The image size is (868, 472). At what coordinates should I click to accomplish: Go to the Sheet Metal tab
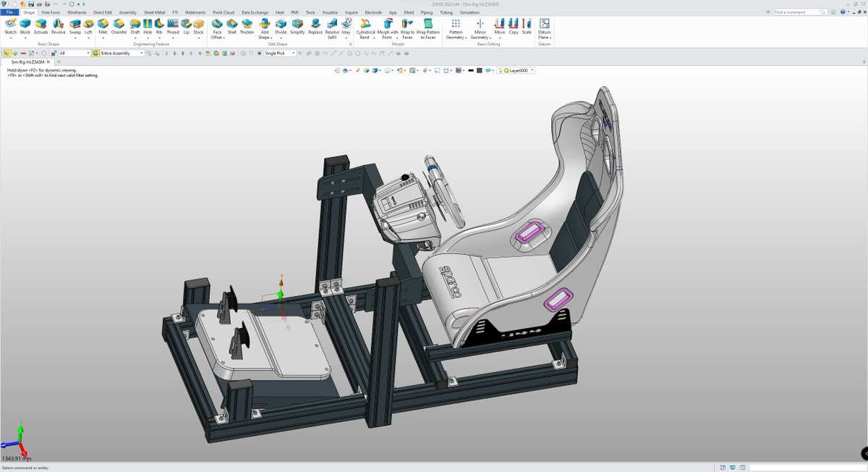[x=154, y=12]
